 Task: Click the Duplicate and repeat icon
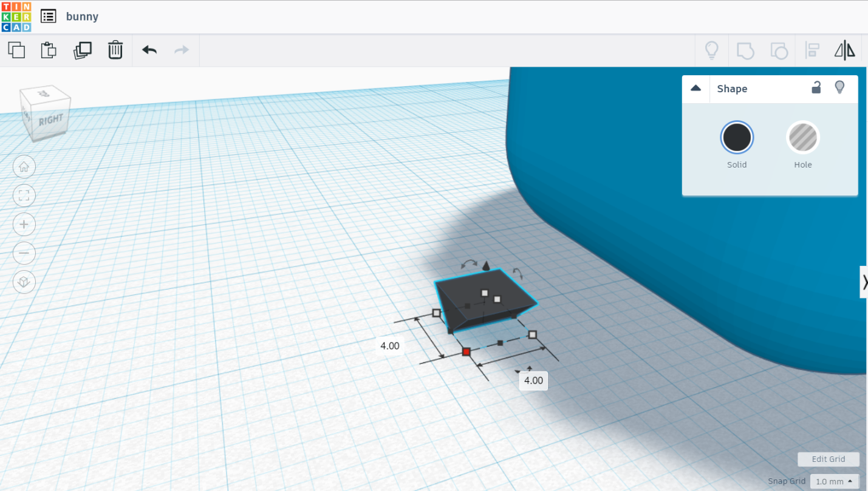pos(82,50)
